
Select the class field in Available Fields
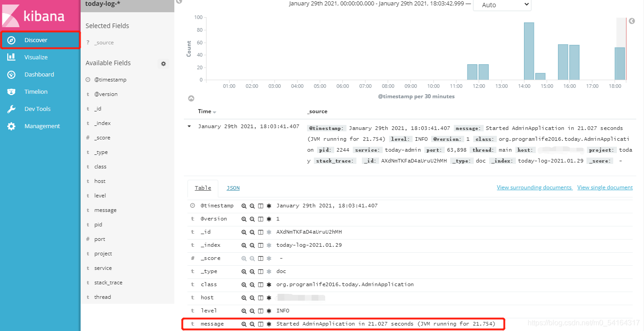coord(101,167)
